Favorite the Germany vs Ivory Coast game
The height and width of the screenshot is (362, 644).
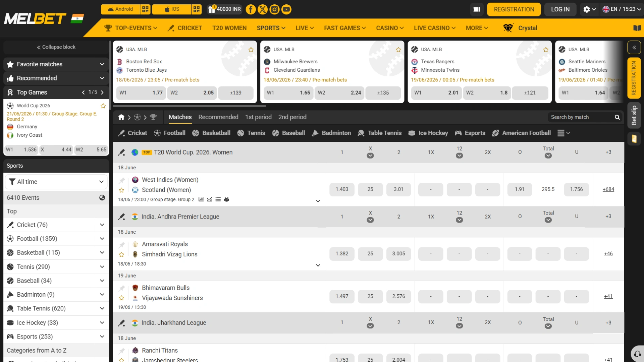[103, 106]
